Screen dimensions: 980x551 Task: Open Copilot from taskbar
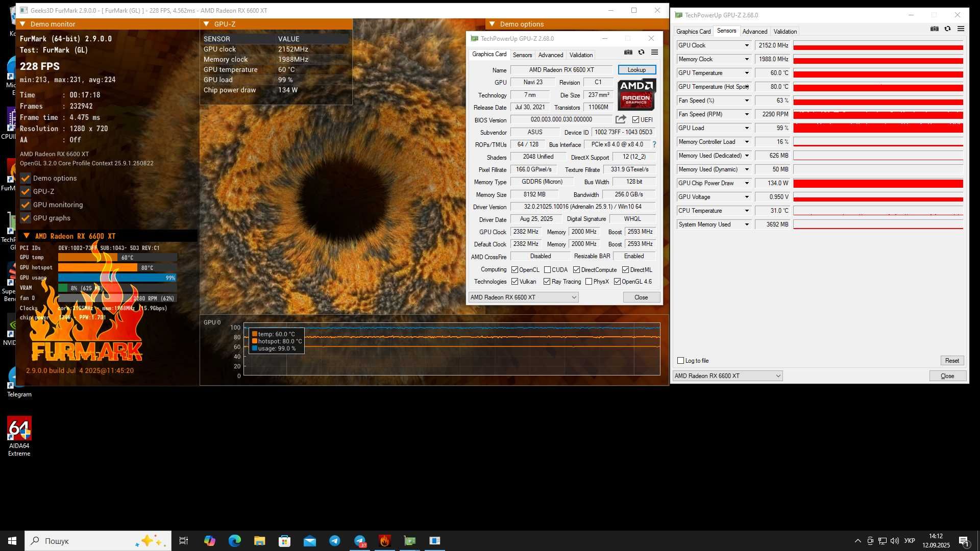(209, 541)
